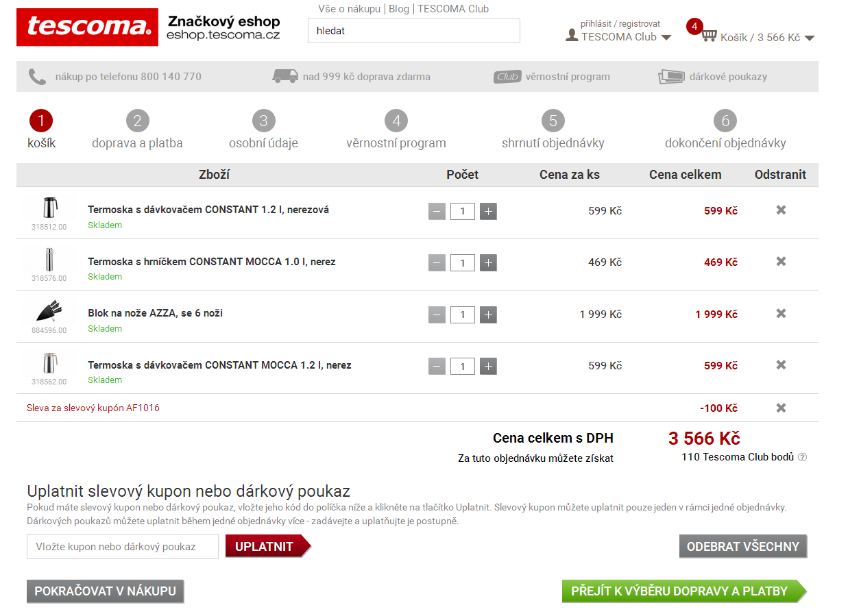Click the user profile icon

tap(572, 35)
